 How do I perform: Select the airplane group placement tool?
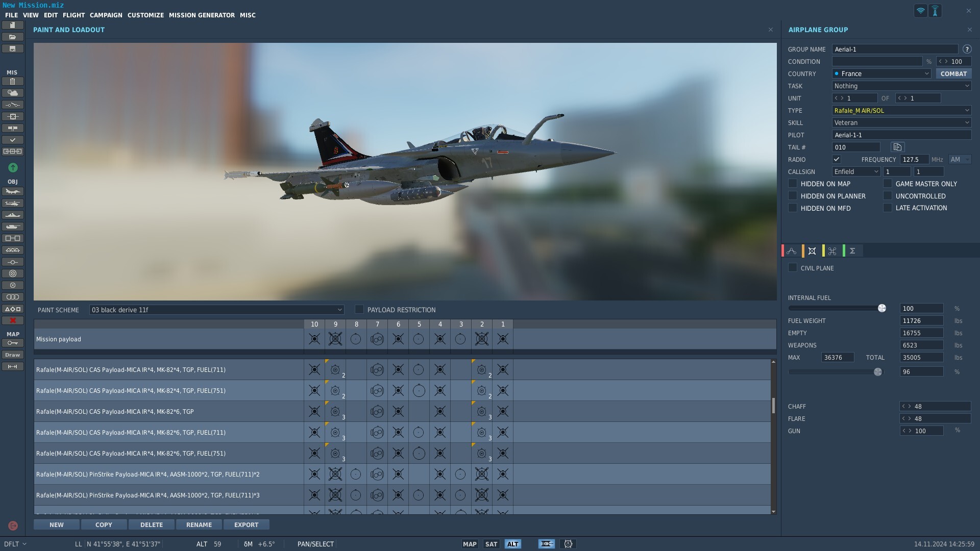13,191
